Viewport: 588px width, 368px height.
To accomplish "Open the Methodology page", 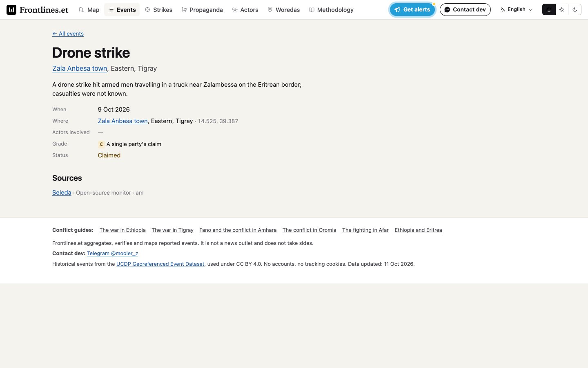I will [x=331, y=9].
